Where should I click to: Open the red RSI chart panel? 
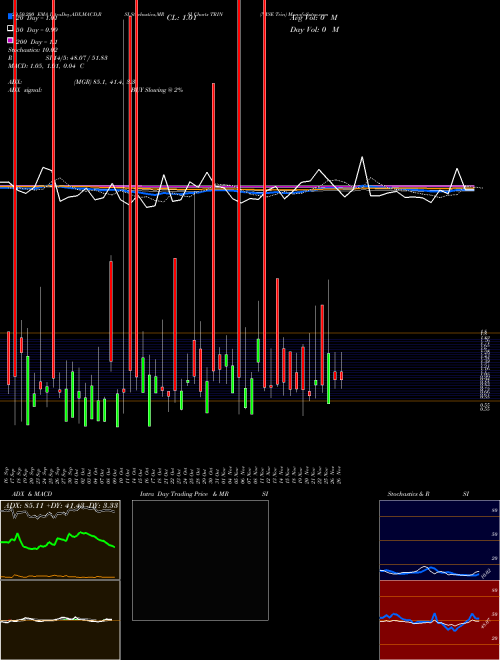tap(439, 620)
